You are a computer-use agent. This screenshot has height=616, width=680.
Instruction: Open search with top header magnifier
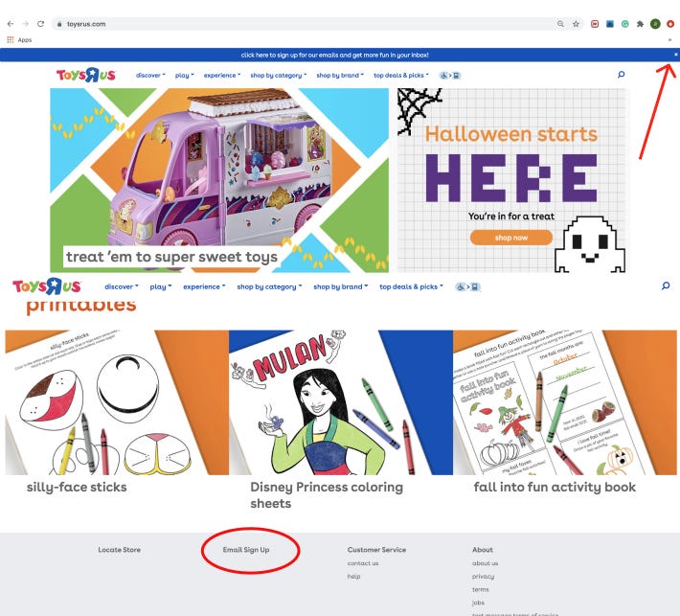pos(621,75)
